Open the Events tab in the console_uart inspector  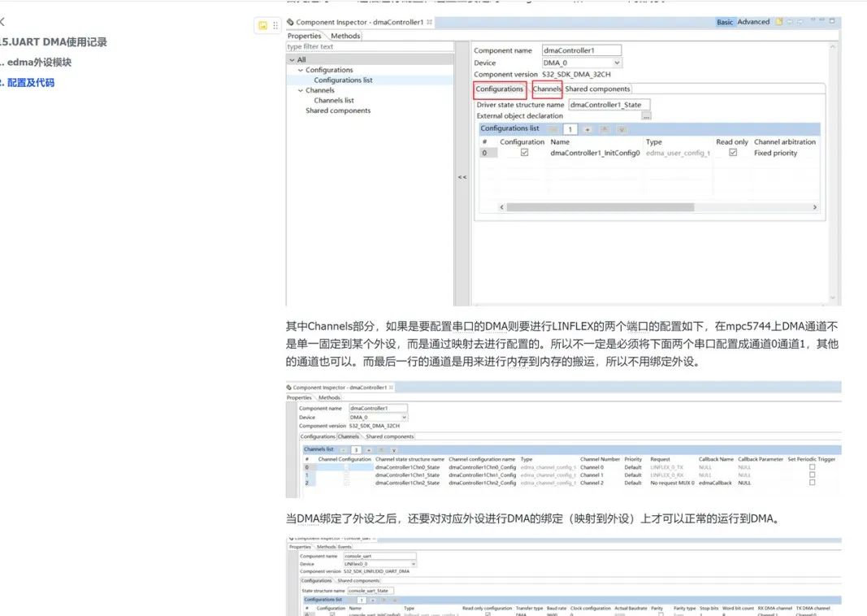point(345,547)
